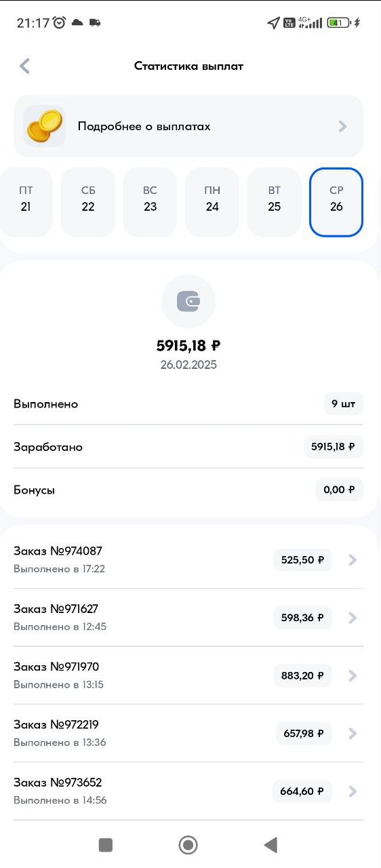Tap the gold coins icon

[44, 125]
